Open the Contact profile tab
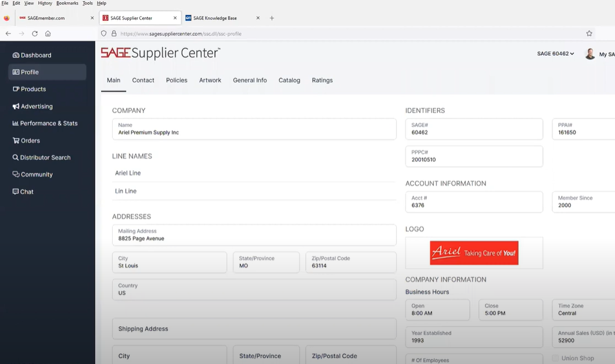This screenshot has width=615, height=364. (143, 81)
